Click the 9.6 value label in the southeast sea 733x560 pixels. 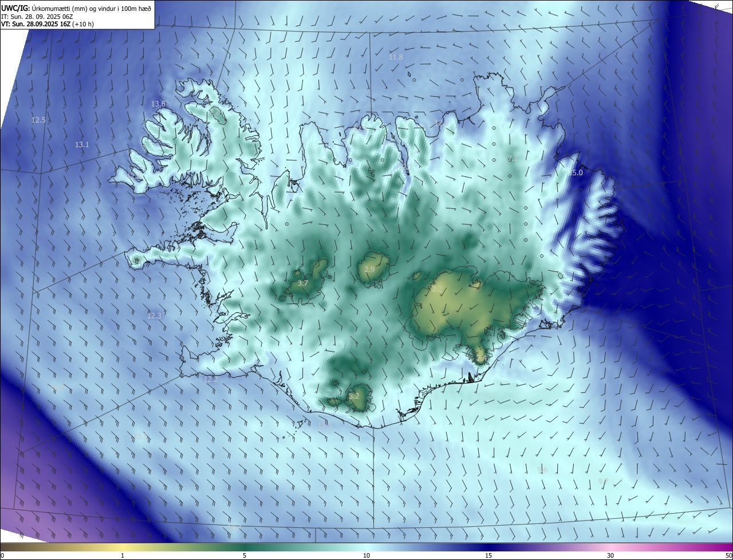(x=542, y=470)
